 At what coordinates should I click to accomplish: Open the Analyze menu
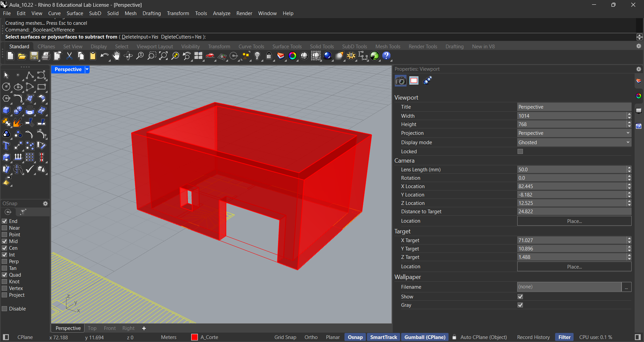222,13
